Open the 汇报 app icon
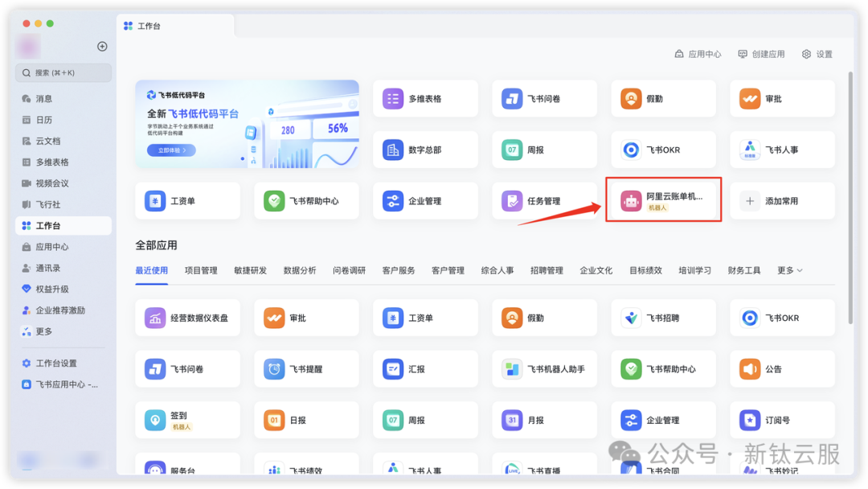 pos(392,369)
